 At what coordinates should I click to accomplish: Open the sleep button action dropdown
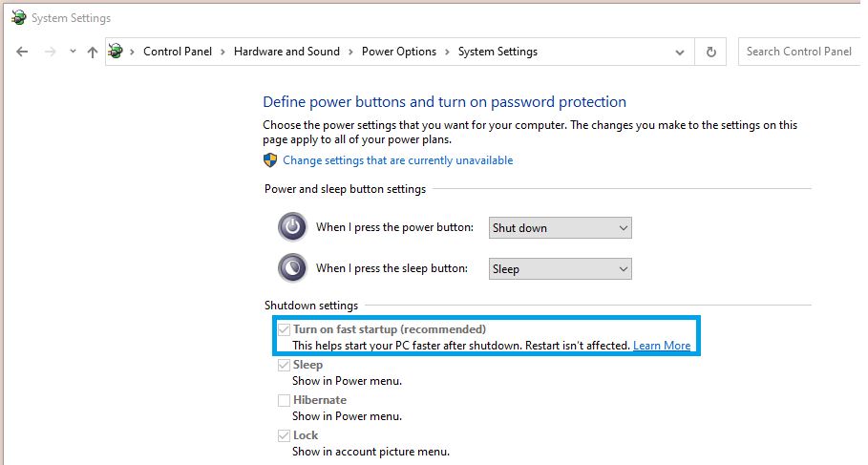click(561, 269)
